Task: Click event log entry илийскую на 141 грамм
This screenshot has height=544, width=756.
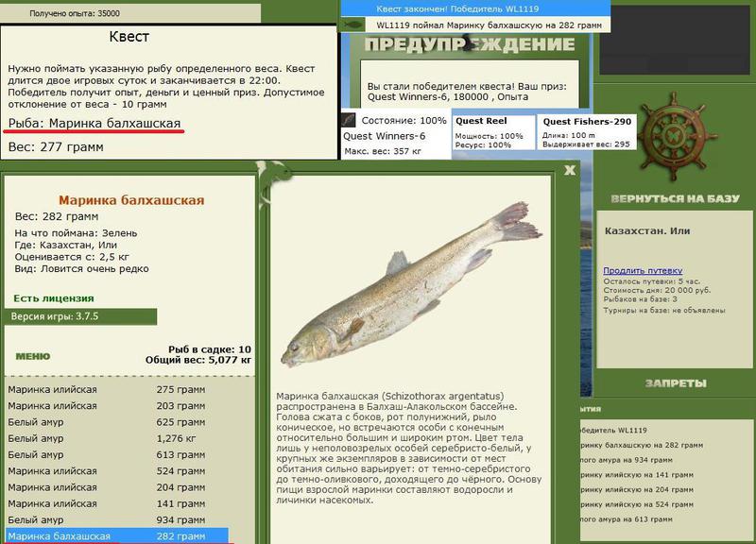Action: click(x=637, y=475)
